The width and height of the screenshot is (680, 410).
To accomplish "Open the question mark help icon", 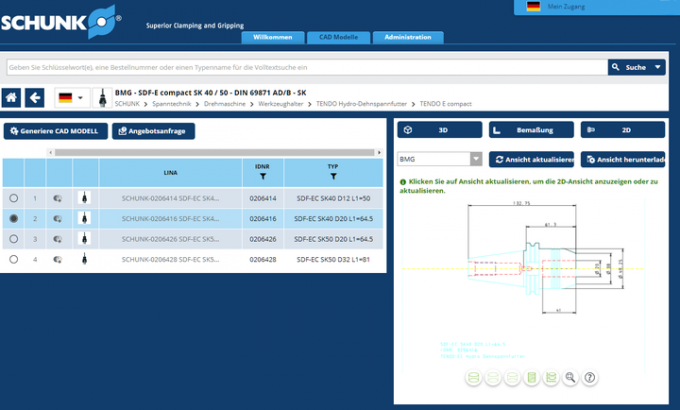I will point(590,377).
